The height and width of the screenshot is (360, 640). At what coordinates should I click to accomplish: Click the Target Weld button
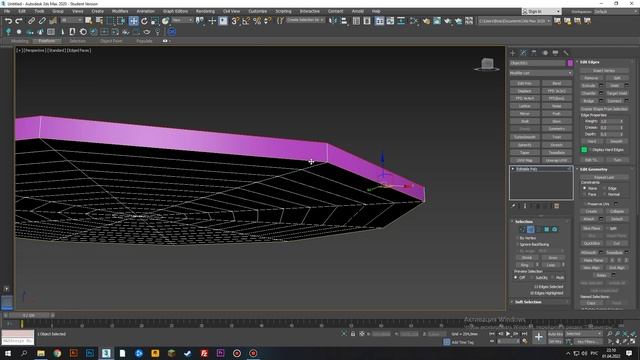[x=617, y=93]
